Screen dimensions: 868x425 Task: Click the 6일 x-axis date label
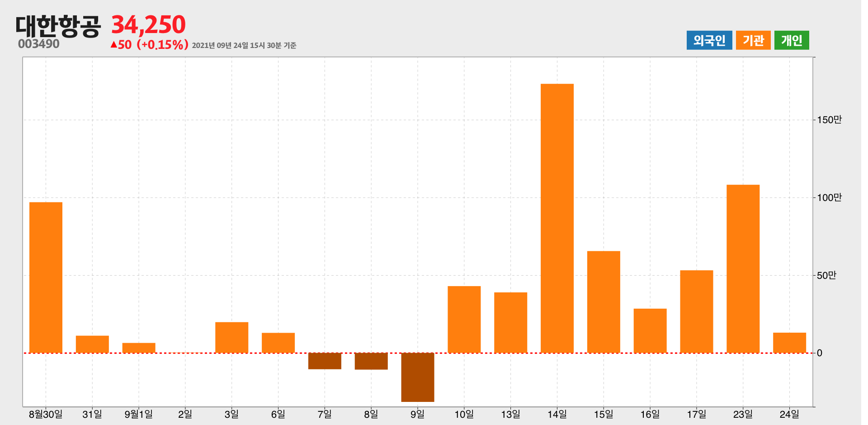(x=278, y=414)
